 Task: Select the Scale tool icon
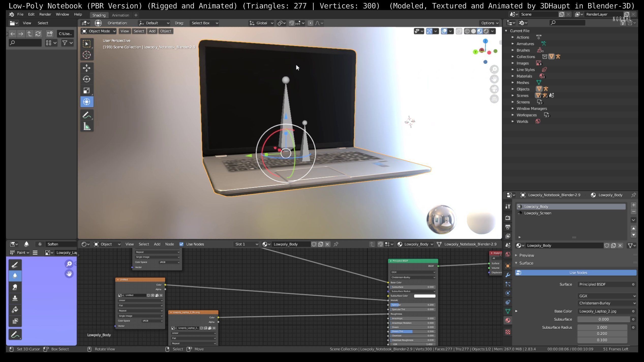coord(87,90)
